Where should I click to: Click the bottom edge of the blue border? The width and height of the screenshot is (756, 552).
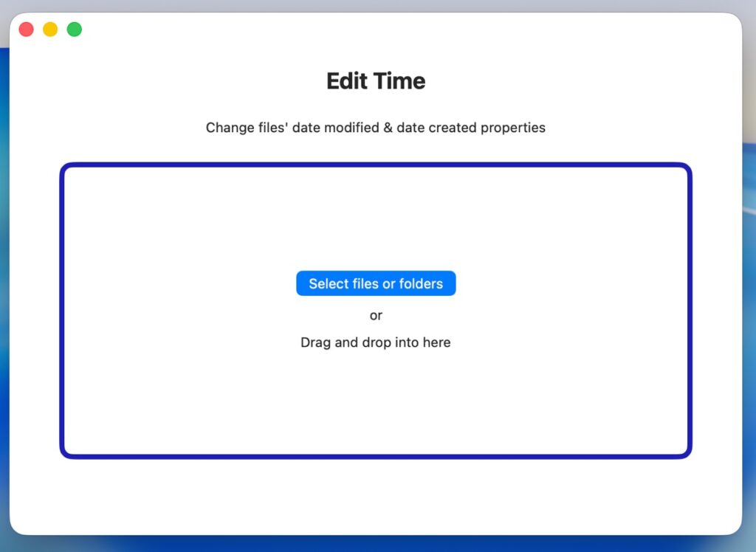coord(376,456)
